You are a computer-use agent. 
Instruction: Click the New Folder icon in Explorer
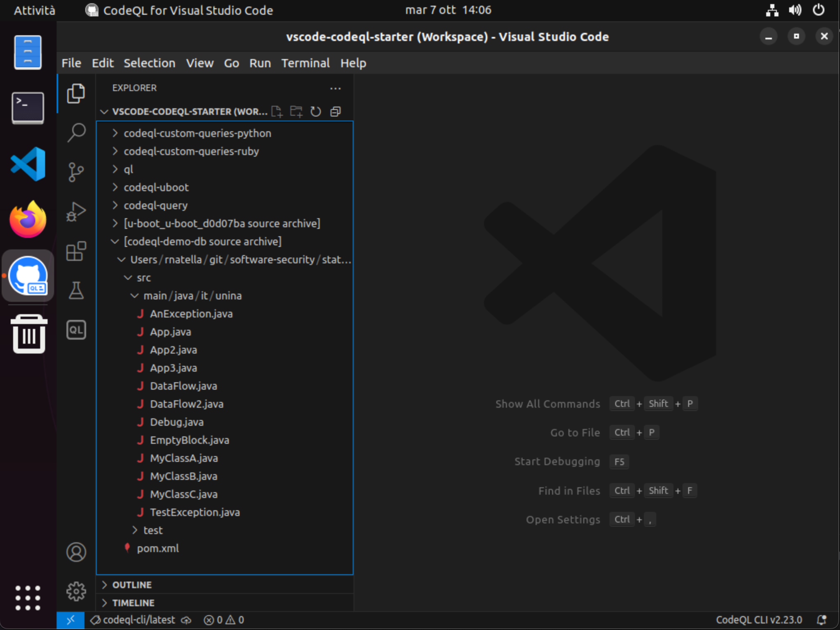click(x=296, y=112)
